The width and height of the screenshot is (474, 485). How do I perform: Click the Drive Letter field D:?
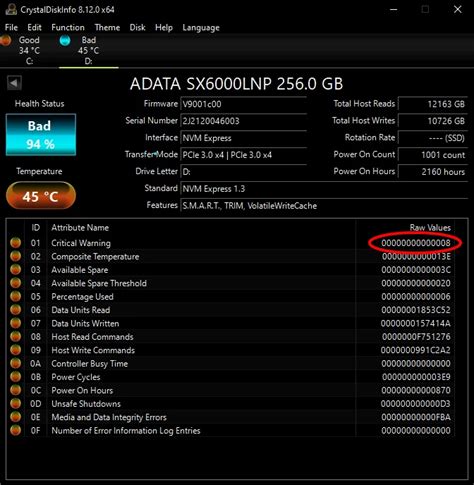[x=243, y=172]
